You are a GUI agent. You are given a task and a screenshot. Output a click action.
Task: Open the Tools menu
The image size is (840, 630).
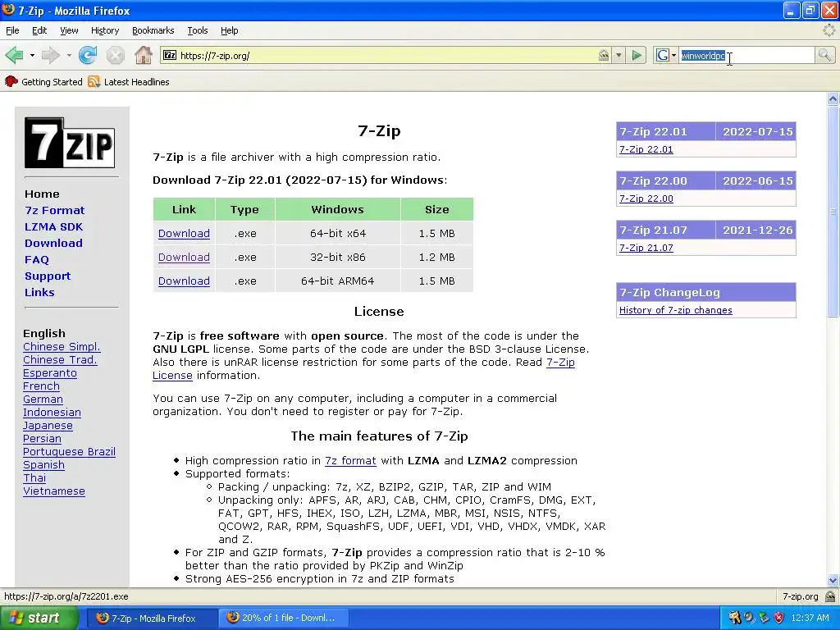198,30
